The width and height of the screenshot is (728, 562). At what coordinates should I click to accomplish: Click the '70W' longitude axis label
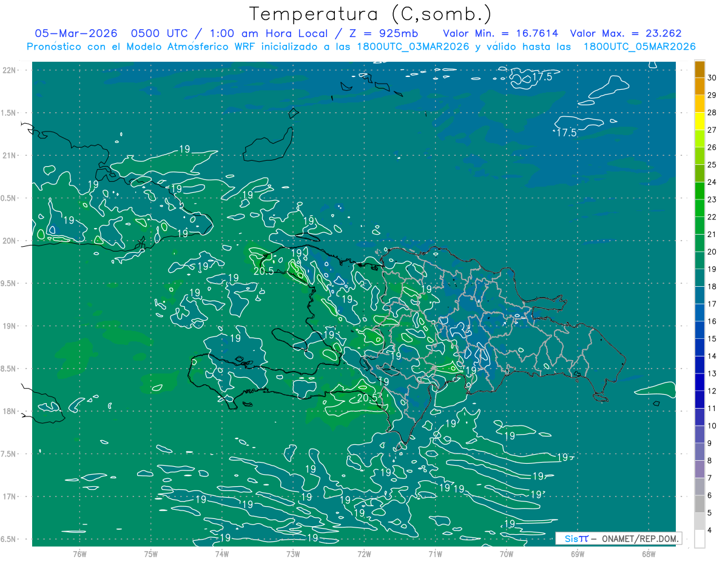[506, 554]
